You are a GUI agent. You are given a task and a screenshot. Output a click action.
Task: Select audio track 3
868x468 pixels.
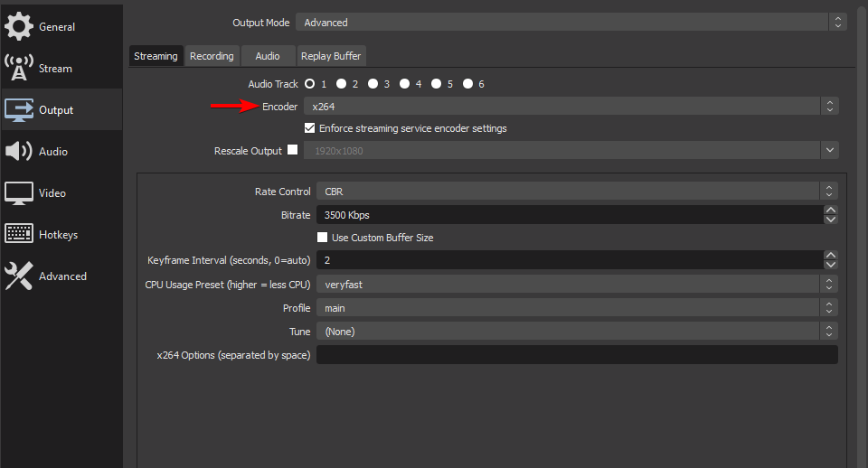[373, 83]
